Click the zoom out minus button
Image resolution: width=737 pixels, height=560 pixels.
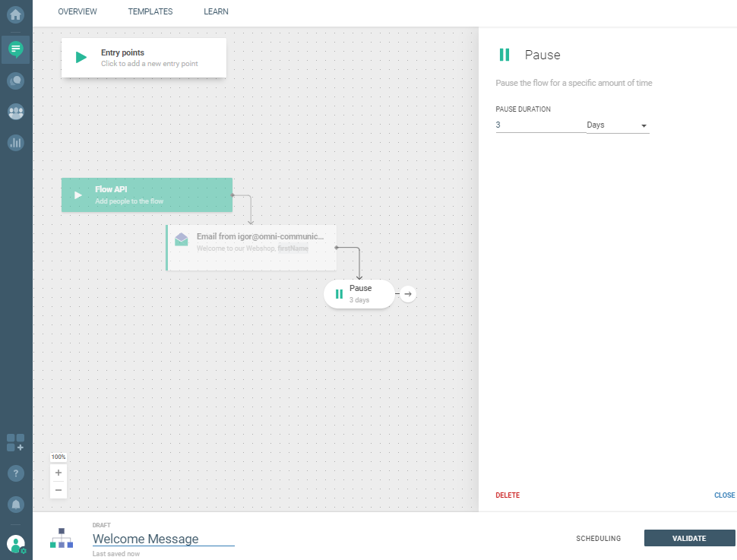(59, 490)
